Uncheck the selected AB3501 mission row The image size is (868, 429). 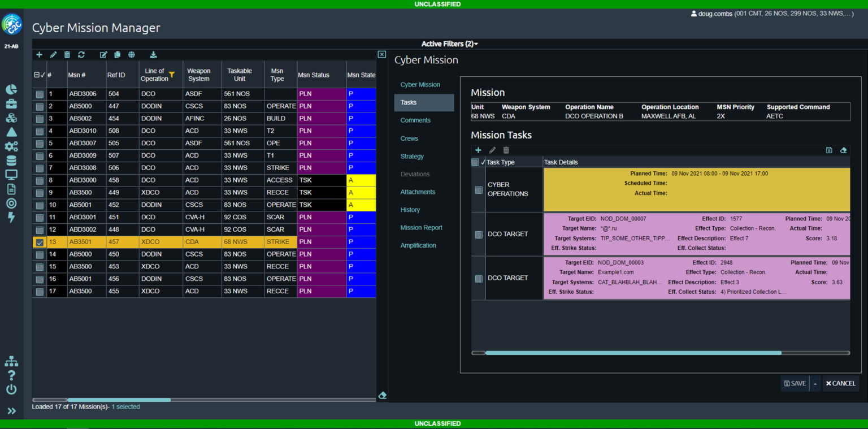pyautogui.click(x=39, y=241)
